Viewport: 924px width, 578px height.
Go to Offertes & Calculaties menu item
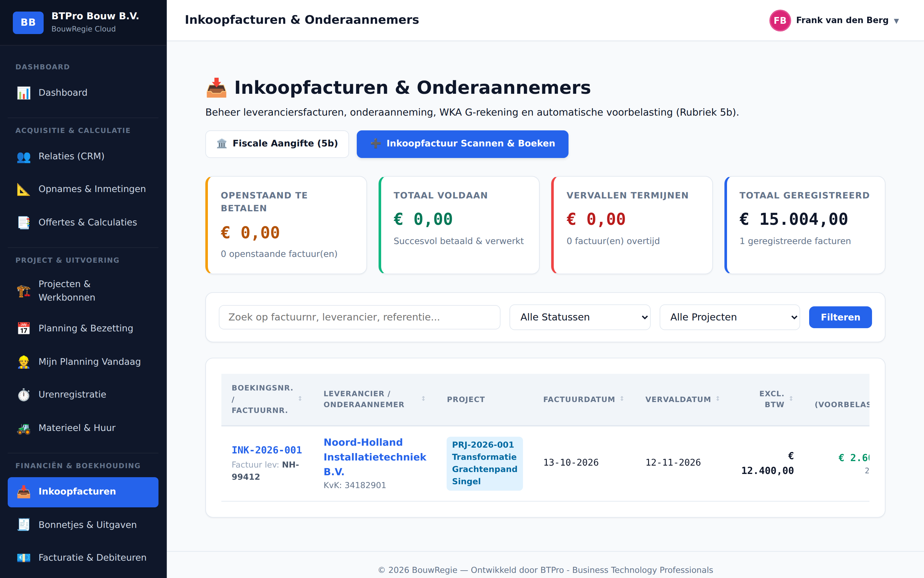coord(83,222)
